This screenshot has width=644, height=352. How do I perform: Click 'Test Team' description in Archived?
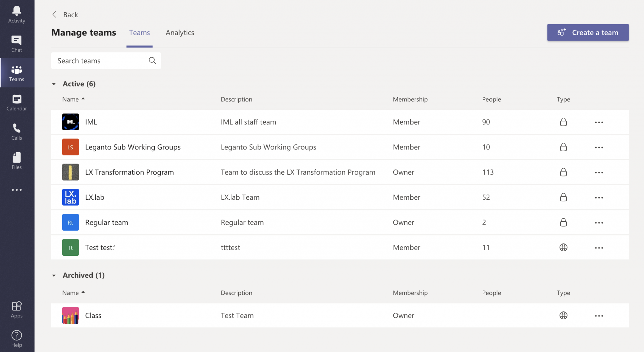coord(237,316)
